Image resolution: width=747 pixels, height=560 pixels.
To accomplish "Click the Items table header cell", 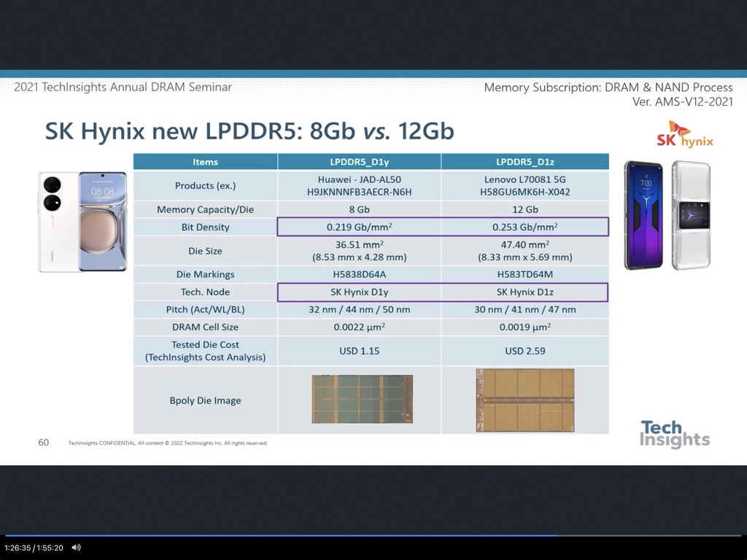I will tap(205, 161).
